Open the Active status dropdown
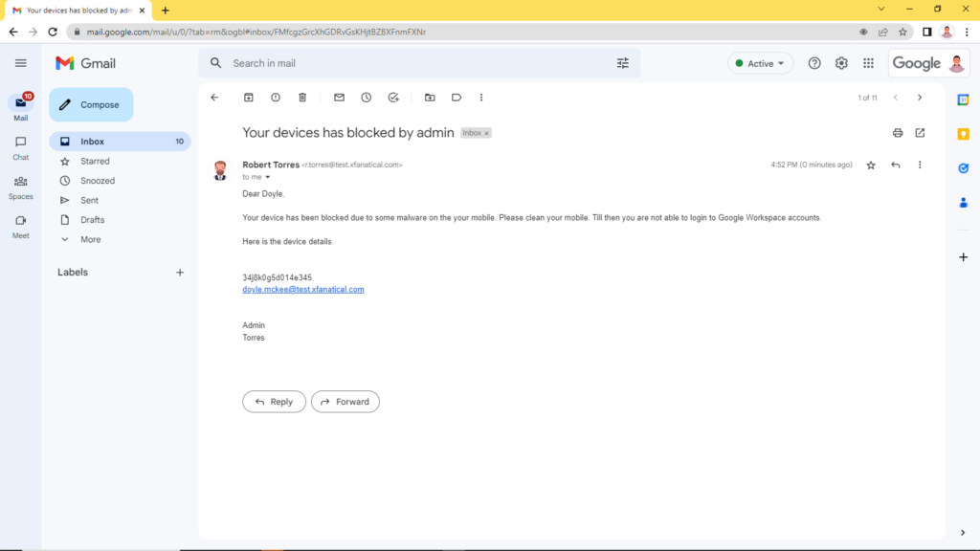The height and width of the screenshot is (551, 980). (x=760, y=62)
